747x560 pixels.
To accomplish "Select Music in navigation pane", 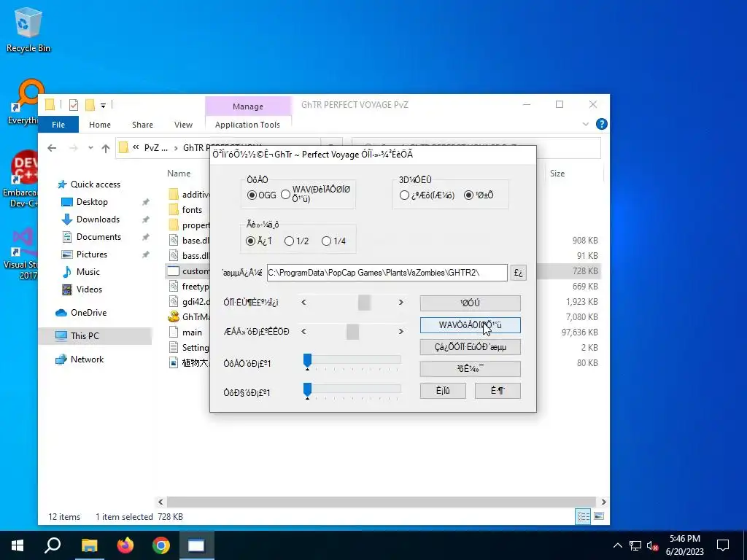I will click(x=88, y=272).
